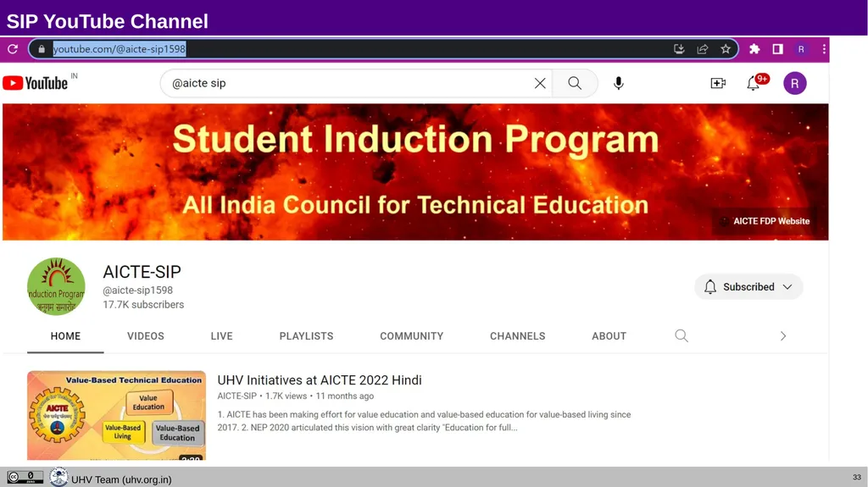Toggle the browser side panel icon
The height and width of the screenshot is (487, 868).
click(x=778, y=49)
